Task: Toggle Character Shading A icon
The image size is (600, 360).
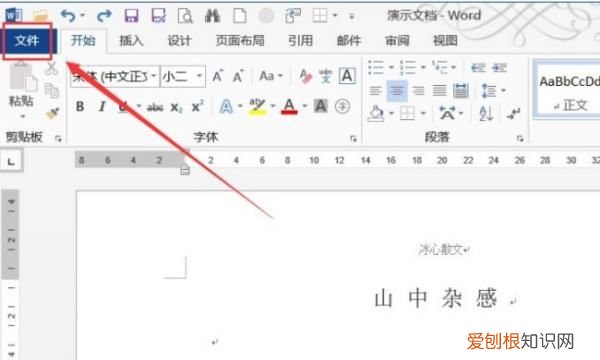Action: point(321,106)
